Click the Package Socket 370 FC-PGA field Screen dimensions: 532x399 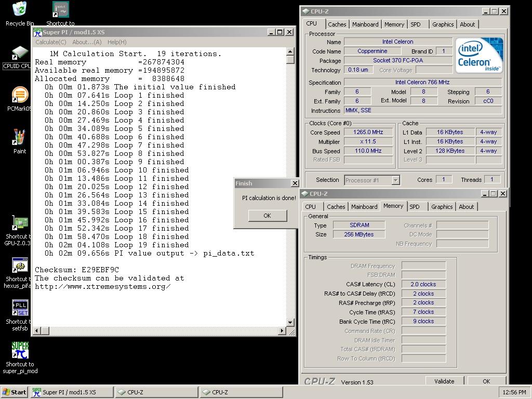click(x=398, y=60)
